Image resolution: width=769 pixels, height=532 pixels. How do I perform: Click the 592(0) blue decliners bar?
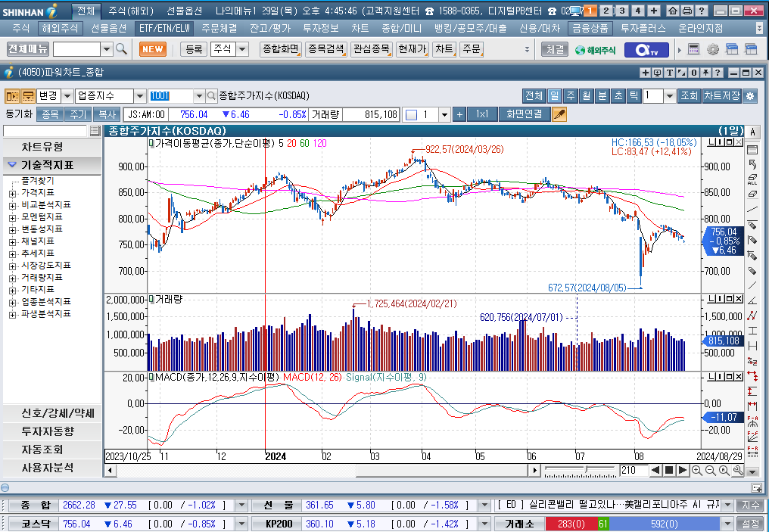point(664,524)
